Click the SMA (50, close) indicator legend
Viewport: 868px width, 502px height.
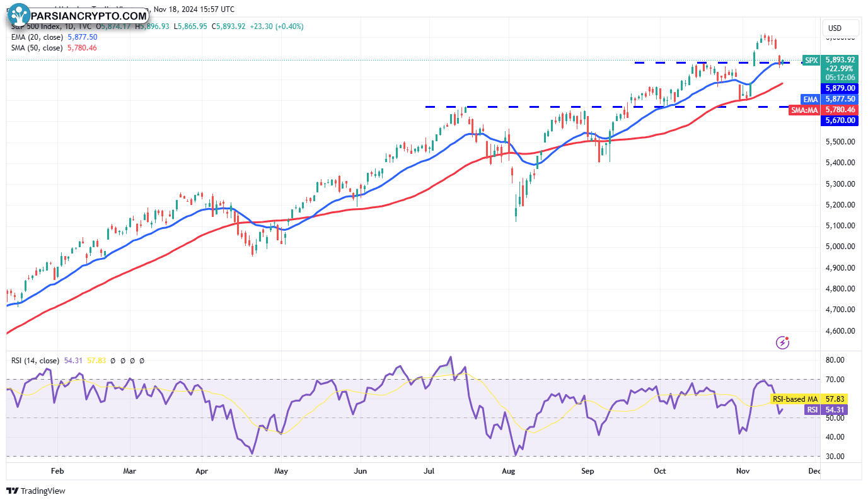pyautogui.click(x=37, y=48)
